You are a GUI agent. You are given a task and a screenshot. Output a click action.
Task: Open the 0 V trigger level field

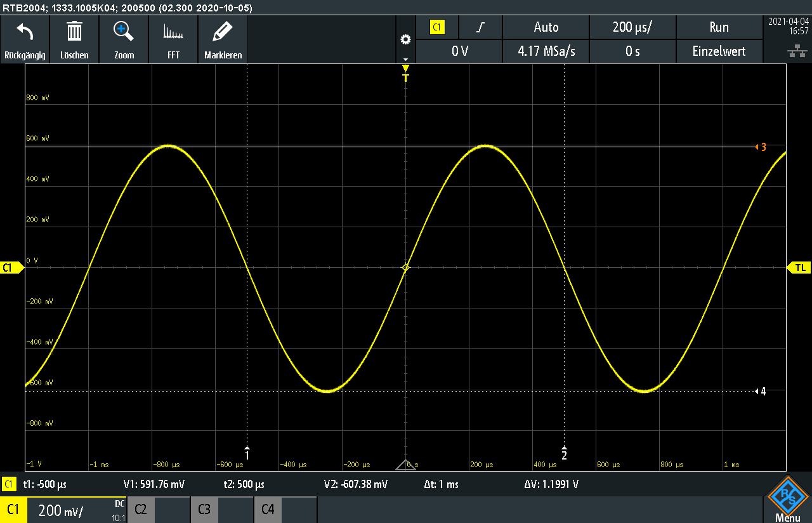(459, 51)
